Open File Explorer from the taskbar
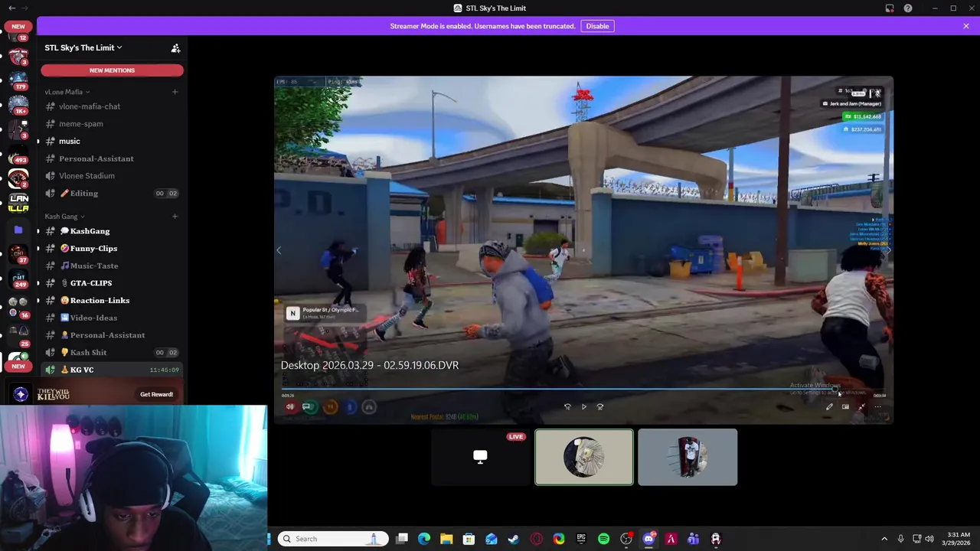 (446, 539)
